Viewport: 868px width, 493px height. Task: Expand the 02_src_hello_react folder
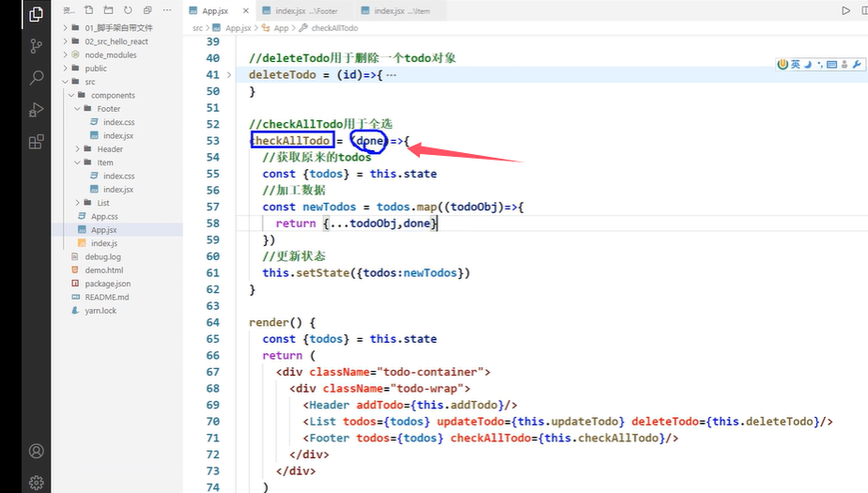coord(116,41)
